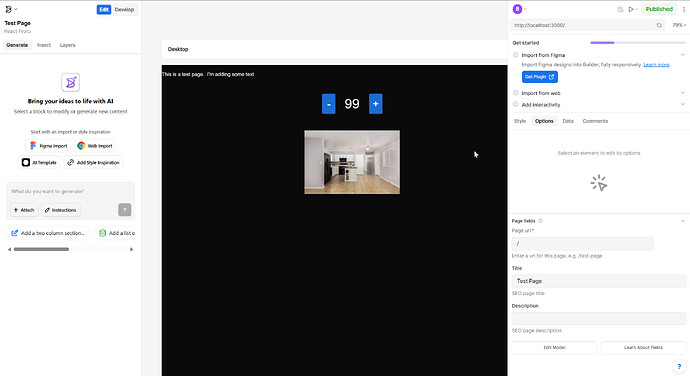Click the purple user avatar
Image resolution: width=690 pixels, height=376 pixels.
518,9
